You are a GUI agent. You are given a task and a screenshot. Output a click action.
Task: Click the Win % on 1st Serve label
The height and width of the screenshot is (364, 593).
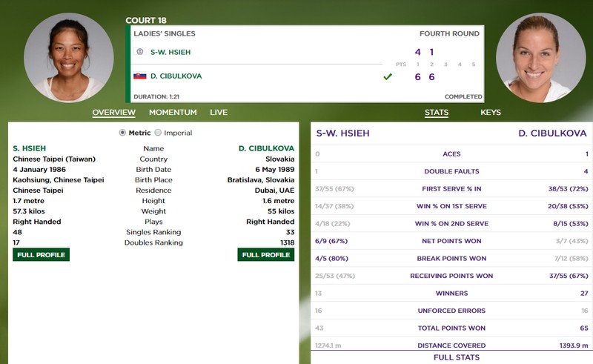[x=451, y=206]
